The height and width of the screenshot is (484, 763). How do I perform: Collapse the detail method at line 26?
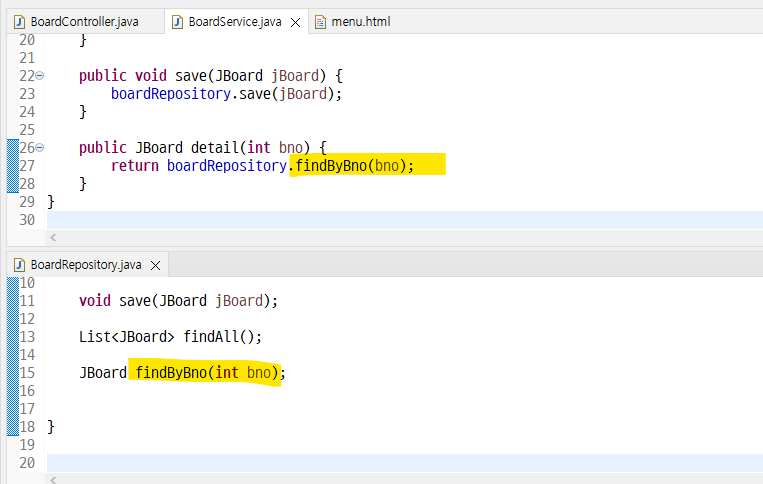click(x=40, y=148)
